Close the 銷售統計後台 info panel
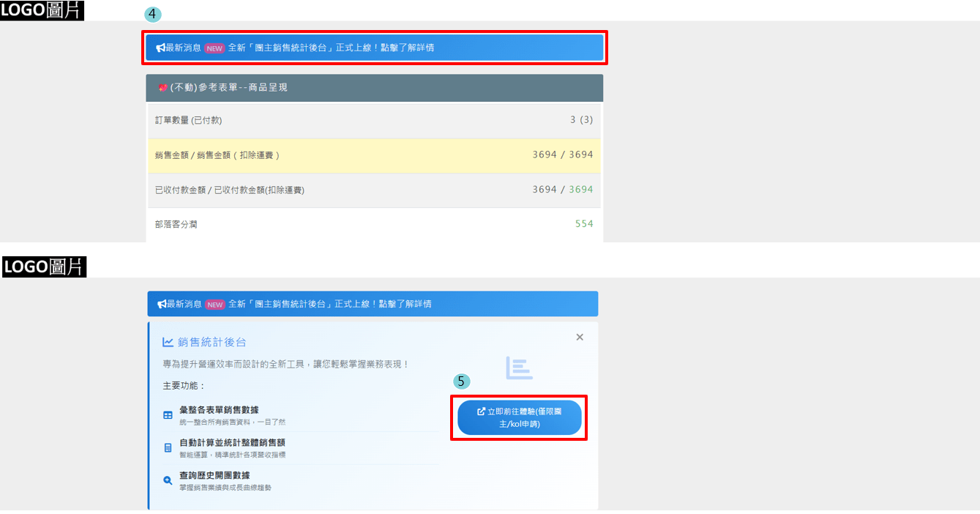 point(580,337)
